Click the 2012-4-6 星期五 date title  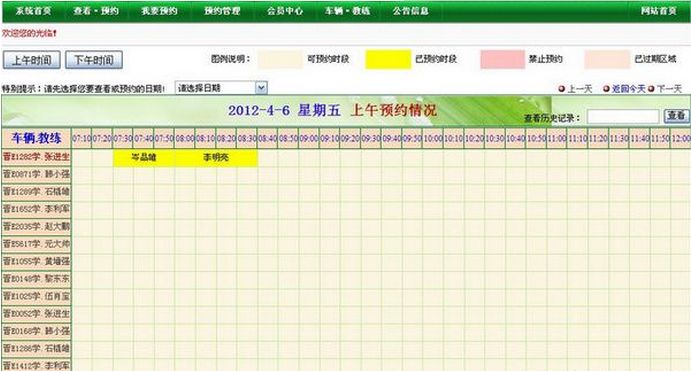coord(284,110)
